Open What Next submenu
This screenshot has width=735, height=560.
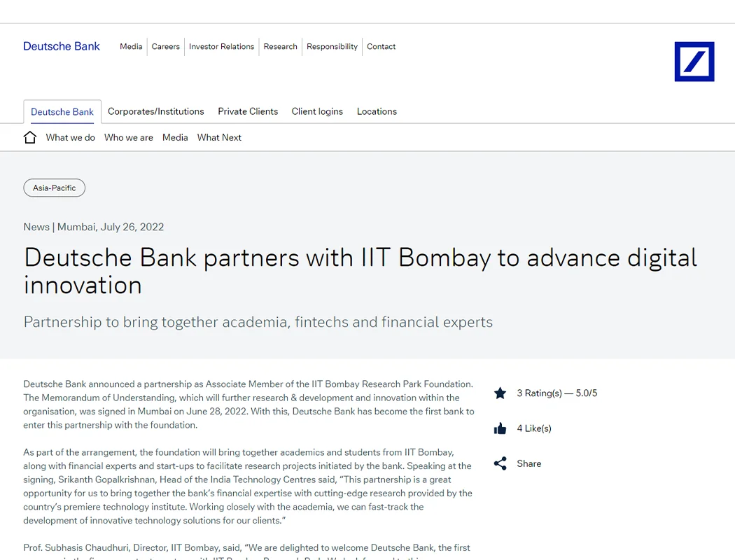point(219,137)
